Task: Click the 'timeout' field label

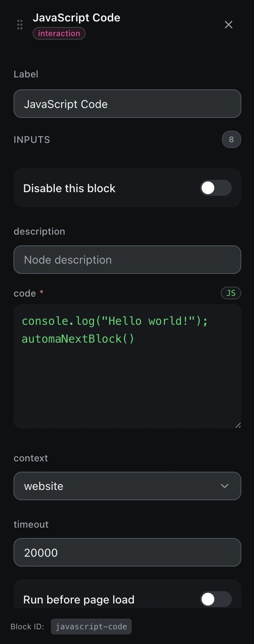Action: (x=31, y=524)
